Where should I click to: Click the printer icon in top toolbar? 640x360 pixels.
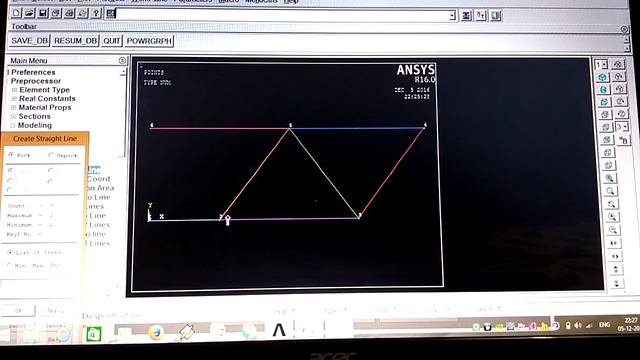(x=69, y=13)
